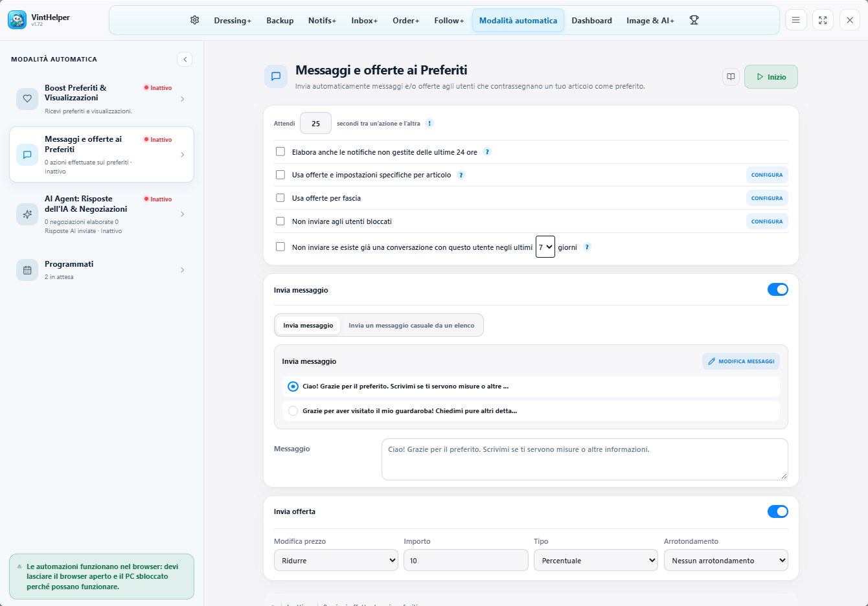Screen dimensions: 868x606
Task: Click help icon for 24 ore notifications
Action: pos(487,152)
